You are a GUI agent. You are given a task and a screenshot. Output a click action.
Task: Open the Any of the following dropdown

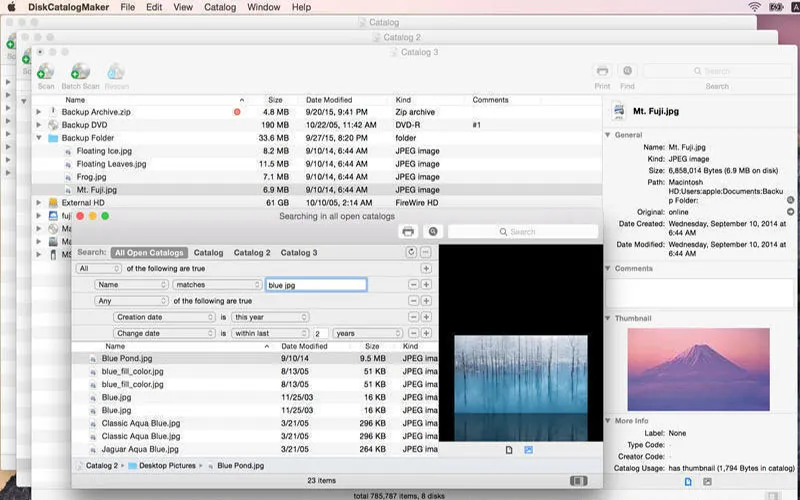(x=131, y=301)
